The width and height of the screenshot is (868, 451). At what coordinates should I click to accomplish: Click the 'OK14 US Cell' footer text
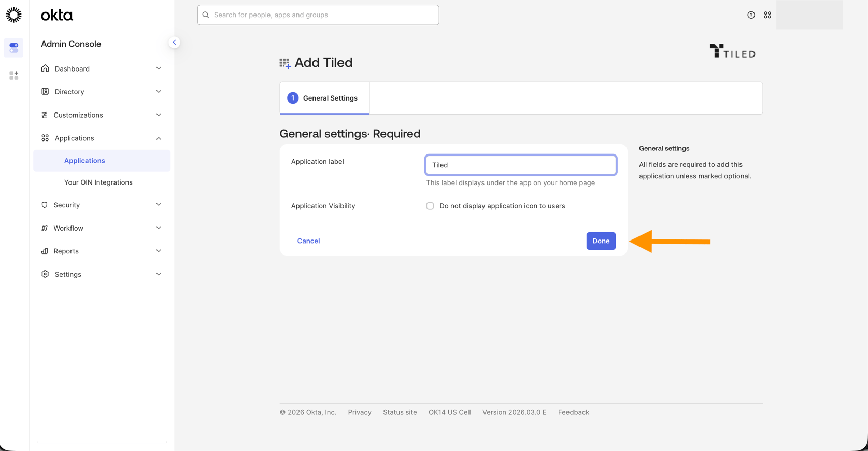450,412
